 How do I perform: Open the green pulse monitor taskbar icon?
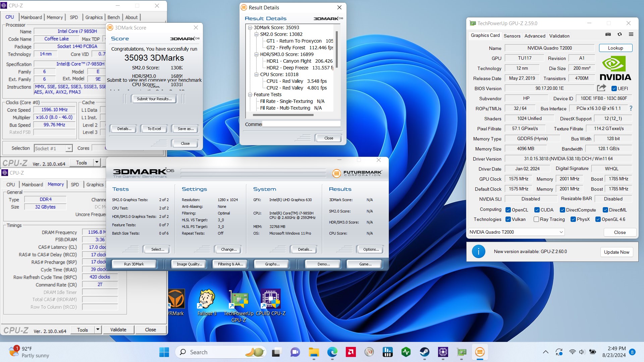pyautogui.click(x=406, y=352)
